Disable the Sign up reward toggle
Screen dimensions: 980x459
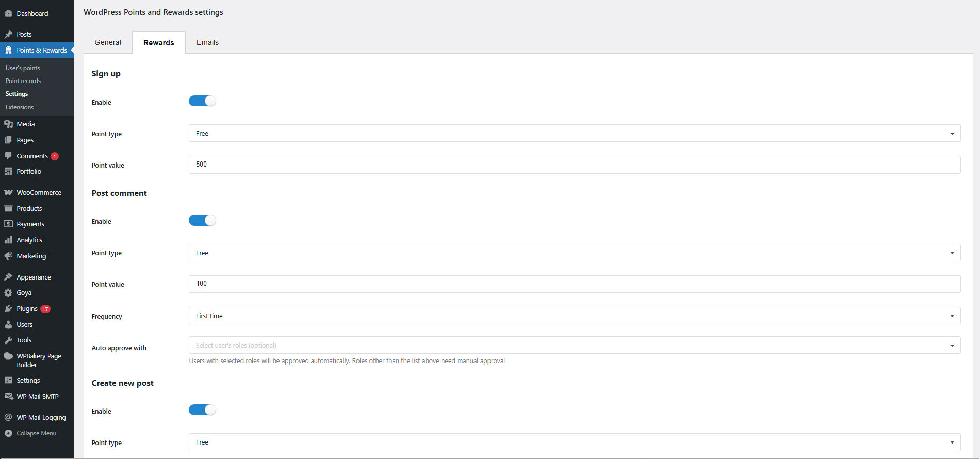click(202, 101)
